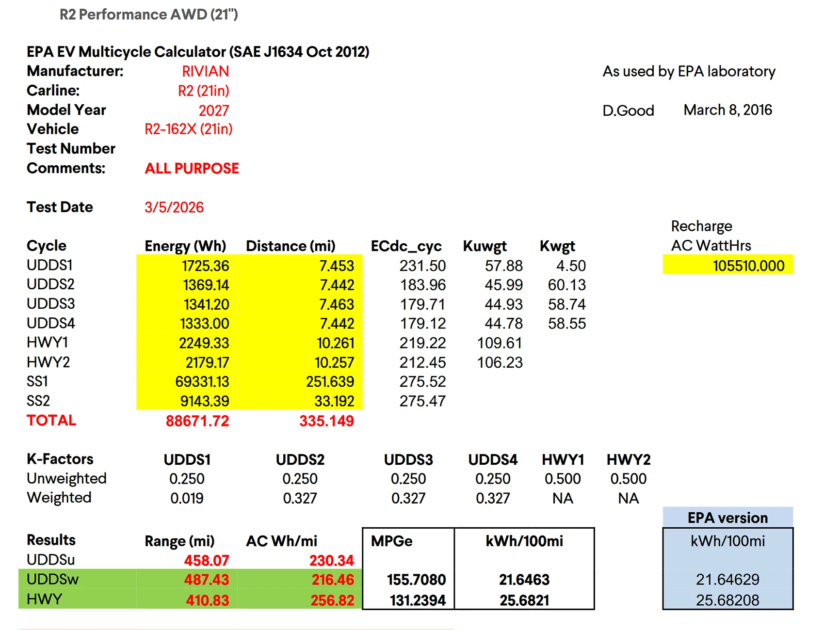The width and height of the screenshot is (840, 630).
Task: Select the UDDS1 weighted K-factor 0.019
Action: click(187, 498)
